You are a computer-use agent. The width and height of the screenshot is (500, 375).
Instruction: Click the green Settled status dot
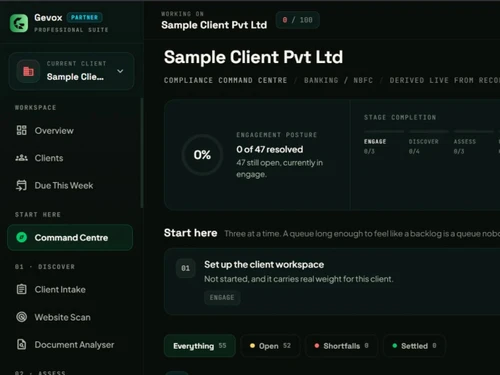point(395,346)
